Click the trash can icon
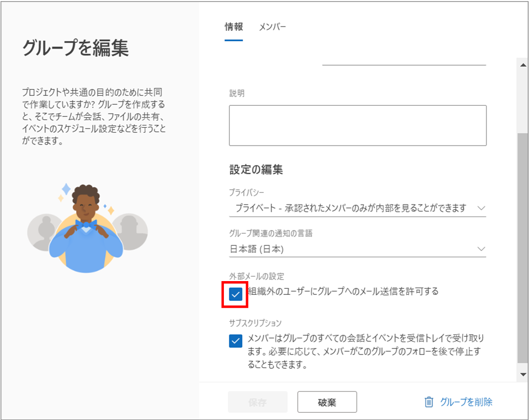Image resolution: width=529 pixels, height=420 pixels. [429, 402]
